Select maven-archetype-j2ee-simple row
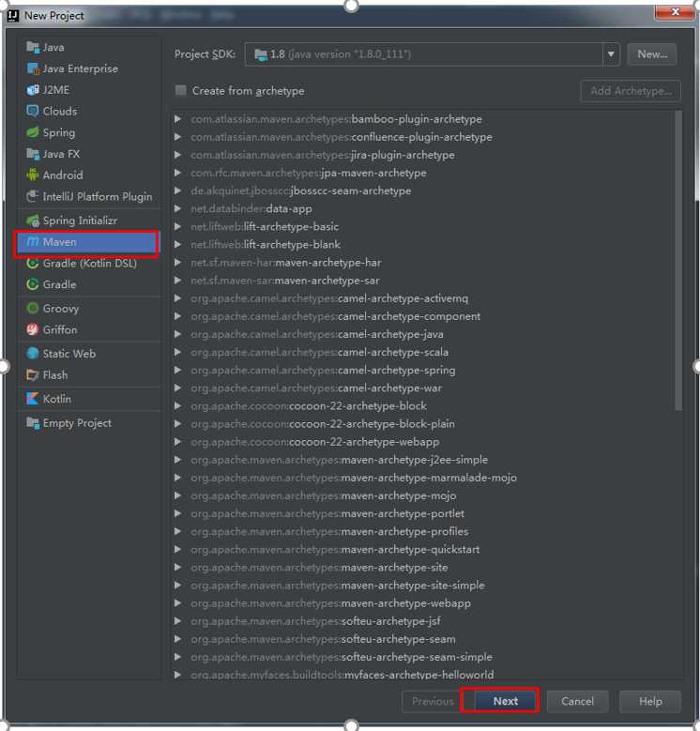 point(424,460)
